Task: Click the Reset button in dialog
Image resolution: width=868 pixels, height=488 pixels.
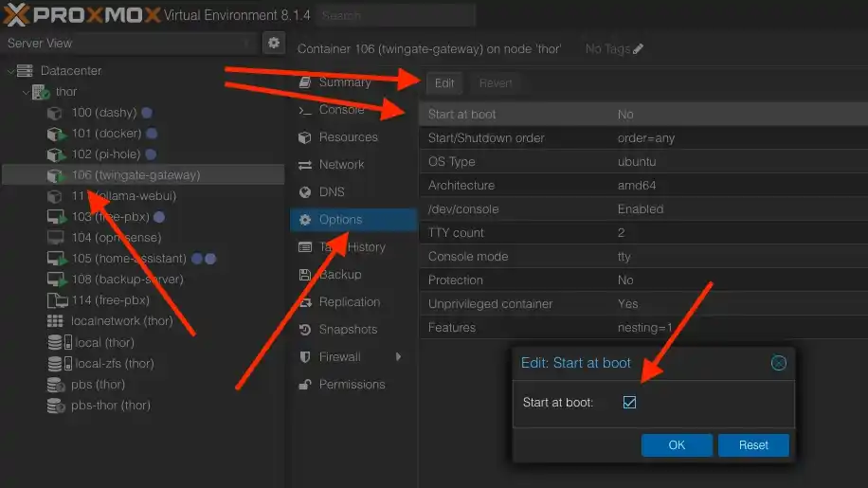Action: coord(753,444)
